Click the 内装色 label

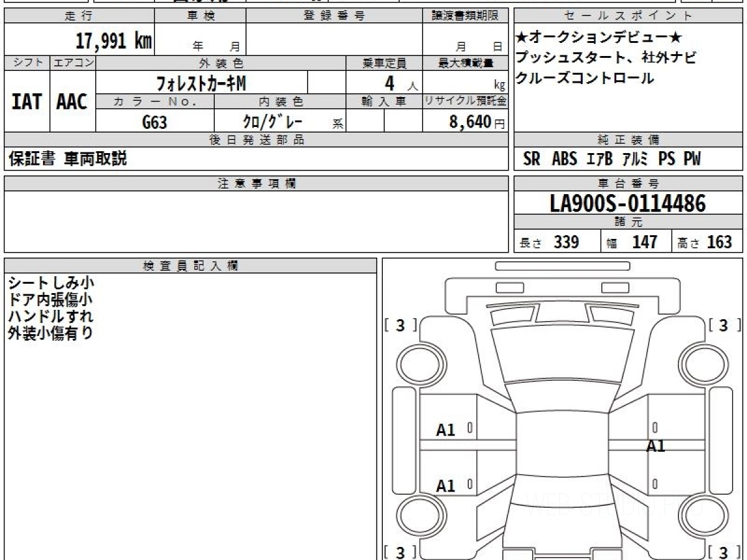pos(280,101)
